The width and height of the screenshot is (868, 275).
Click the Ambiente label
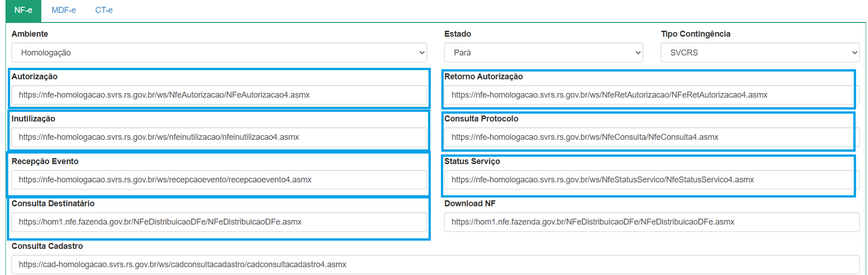pyautogui.click(x=30, y=34)
